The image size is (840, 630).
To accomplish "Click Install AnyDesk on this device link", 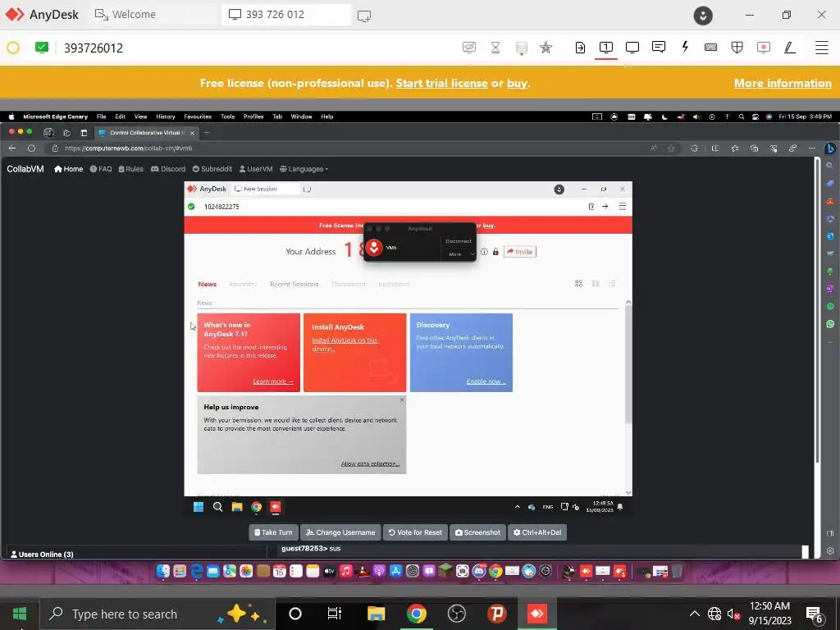I will 345,345.
